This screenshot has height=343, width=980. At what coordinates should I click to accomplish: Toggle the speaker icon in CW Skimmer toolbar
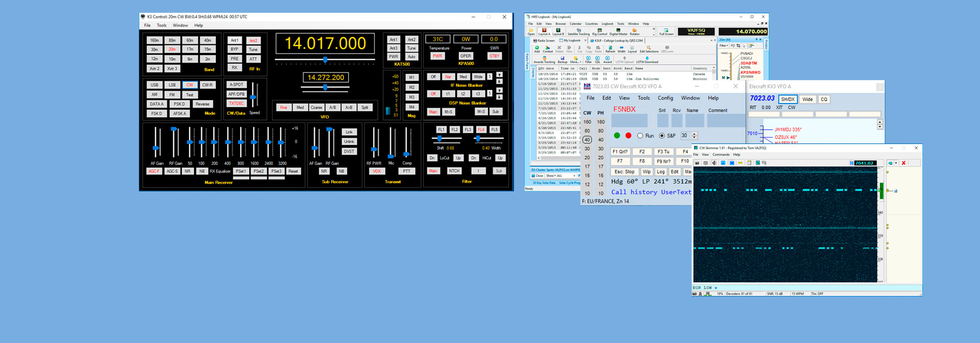714,163
